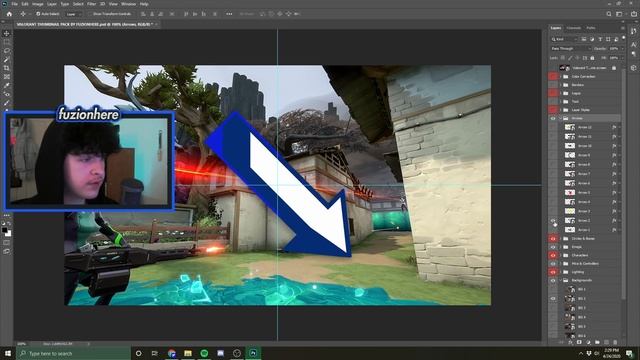Image resolution: width=640 pixels, height=360 pixels.
Task: Click the share icon at top right
Action: coord(634,14)
